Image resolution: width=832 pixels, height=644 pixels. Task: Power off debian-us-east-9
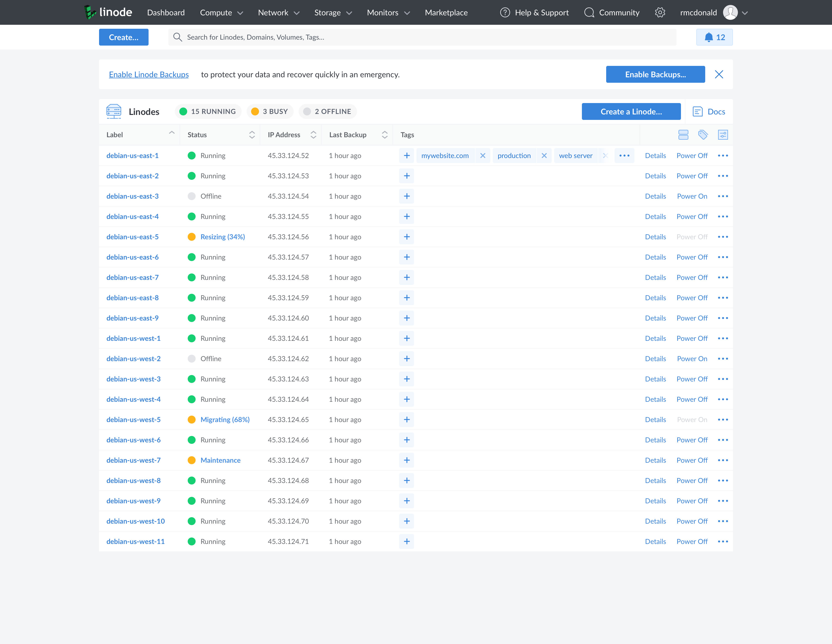[x=692, y=318]
